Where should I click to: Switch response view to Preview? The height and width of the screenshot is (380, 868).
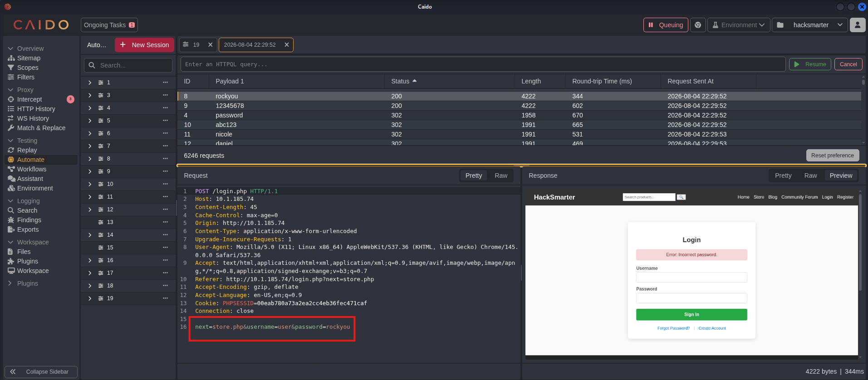(x=841, y=175)
